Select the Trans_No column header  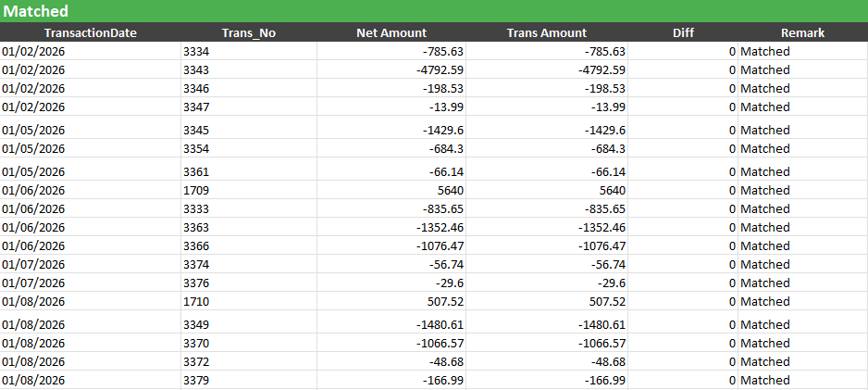click(249, 32)
